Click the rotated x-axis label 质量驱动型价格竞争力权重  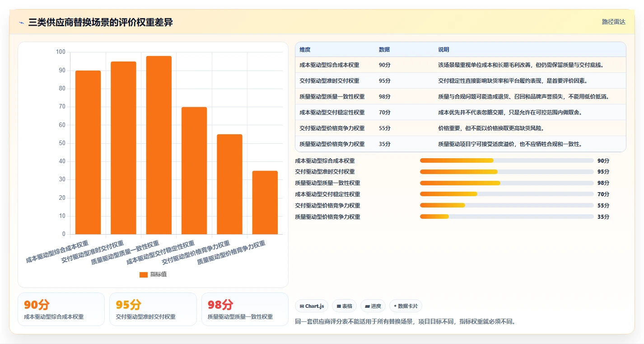click(231, 253)
